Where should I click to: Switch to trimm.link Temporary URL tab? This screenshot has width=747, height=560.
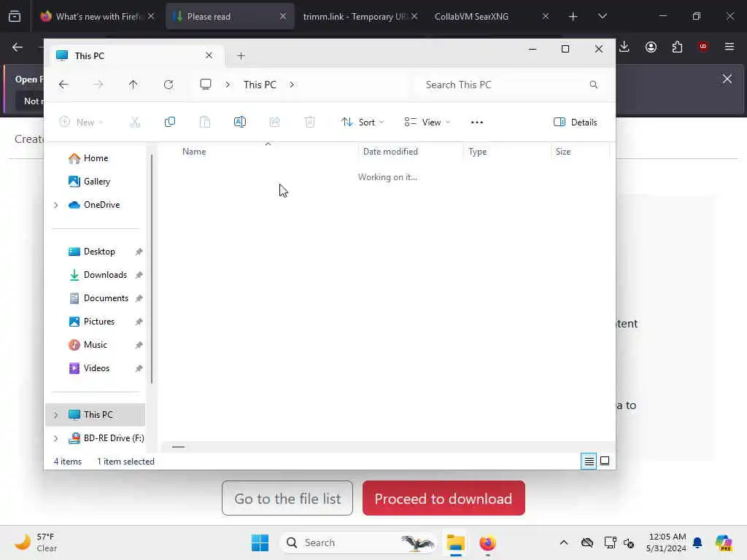(360, 16)
